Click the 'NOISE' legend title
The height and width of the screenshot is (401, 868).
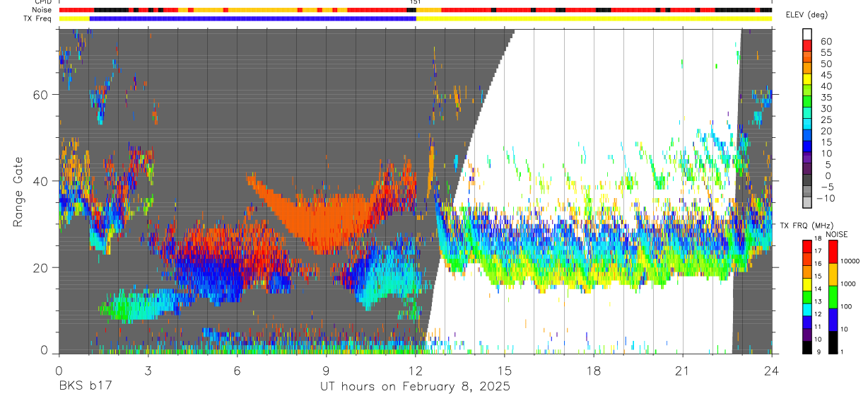point(837,234)
